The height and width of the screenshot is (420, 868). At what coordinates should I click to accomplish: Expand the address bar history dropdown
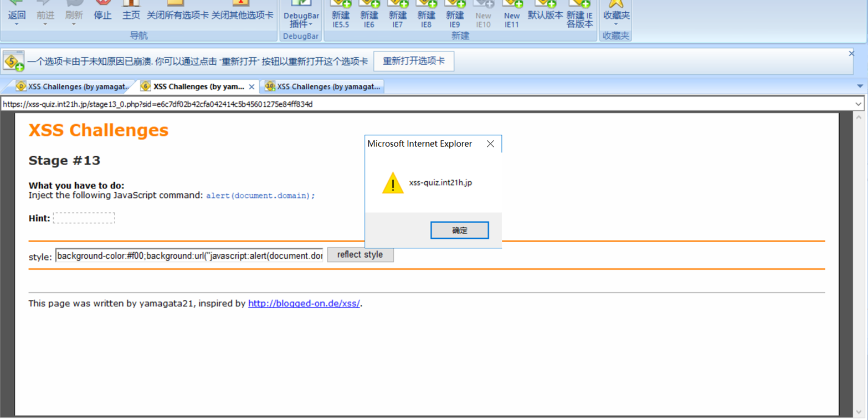coord(859,104)
